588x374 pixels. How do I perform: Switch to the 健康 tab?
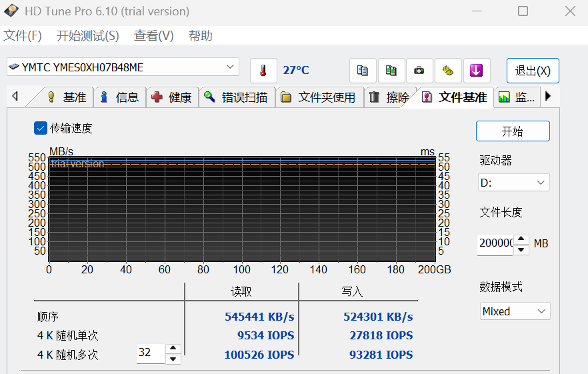click(172, 97)
